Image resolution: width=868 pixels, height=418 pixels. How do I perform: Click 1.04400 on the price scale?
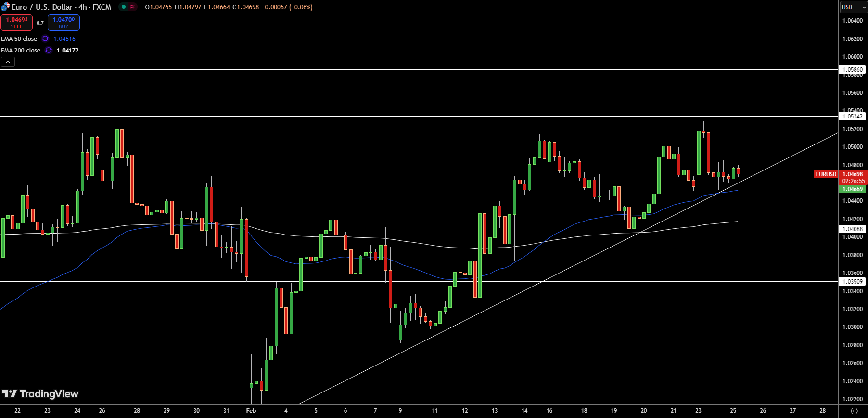(x=853, y=201)
